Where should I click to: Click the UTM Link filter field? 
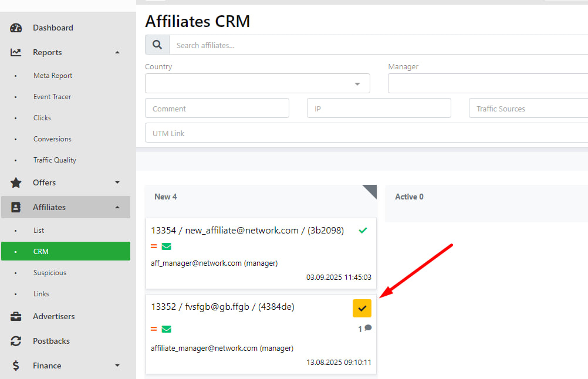click(x=364, y=133)
